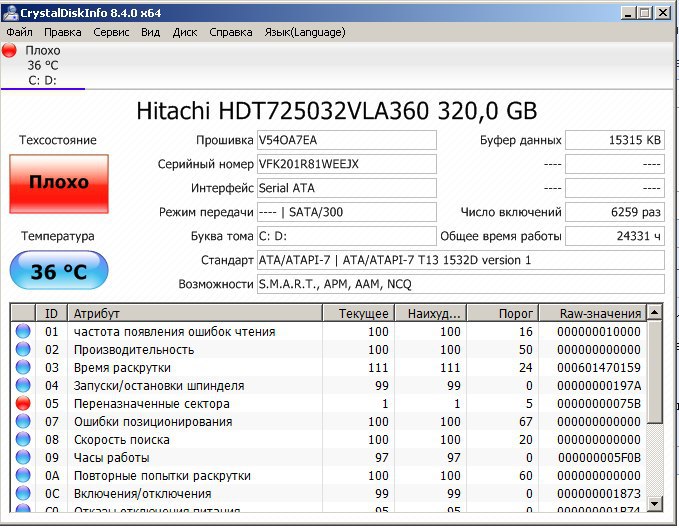The image size is (679, 528).
Task: Select the Переназначенные сектора row
Action: coord(328,404)
